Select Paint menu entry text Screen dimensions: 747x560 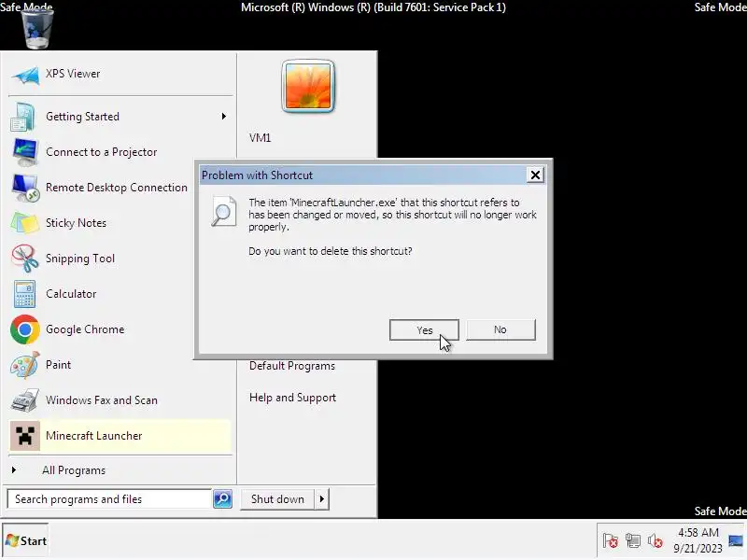[x=58, y=365]
